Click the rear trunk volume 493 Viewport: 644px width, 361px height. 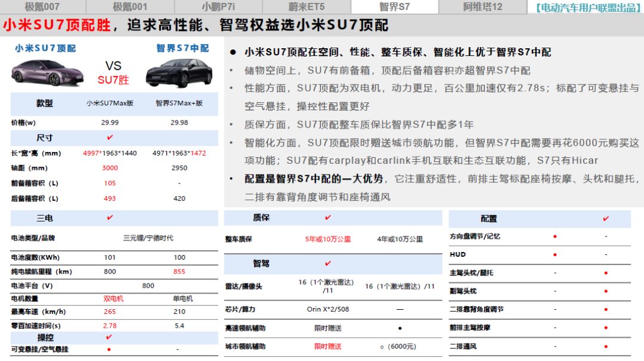(110, 198)
